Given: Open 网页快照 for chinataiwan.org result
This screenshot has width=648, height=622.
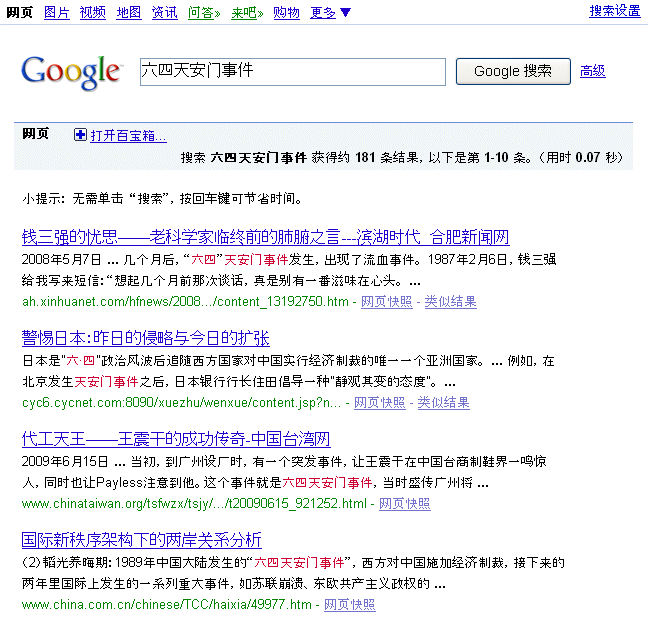Looking at the screenshot, I should click(405, 503).
